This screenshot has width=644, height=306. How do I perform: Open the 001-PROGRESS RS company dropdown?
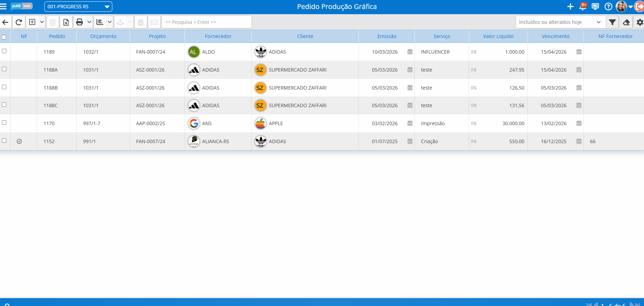78,7
